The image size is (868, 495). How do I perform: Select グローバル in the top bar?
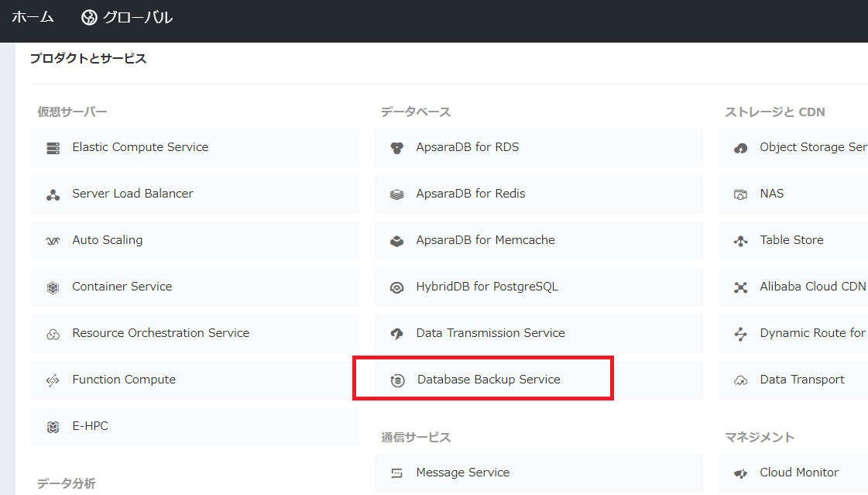coord(137,17)
